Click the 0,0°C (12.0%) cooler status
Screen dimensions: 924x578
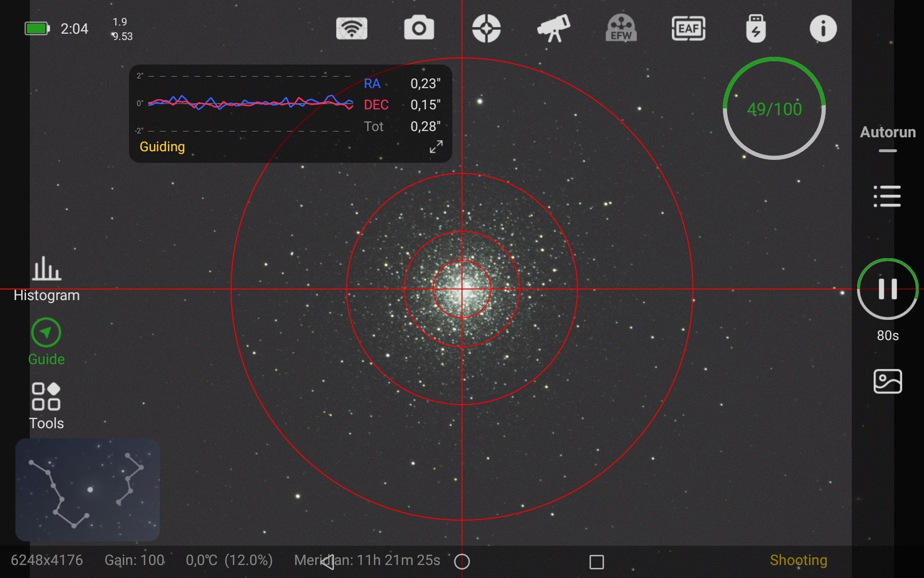coord(230,560)
